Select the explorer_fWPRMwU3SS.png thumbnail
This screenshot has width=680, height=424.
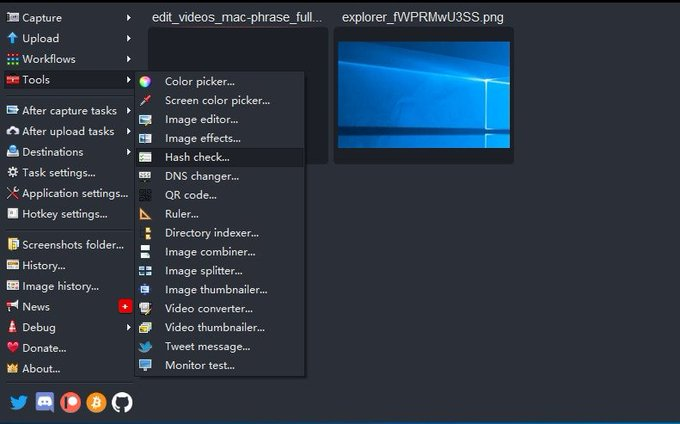click(x=424, y=95)
